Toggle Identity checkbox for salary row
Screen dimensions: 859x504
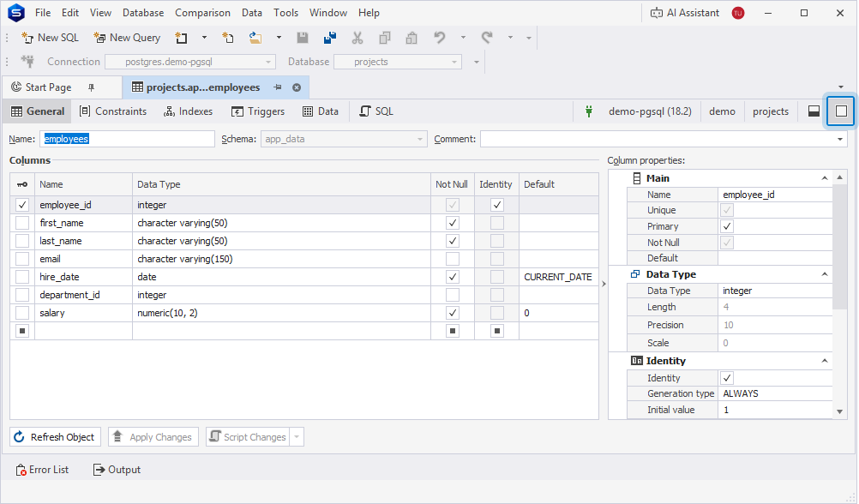point(497,313)
